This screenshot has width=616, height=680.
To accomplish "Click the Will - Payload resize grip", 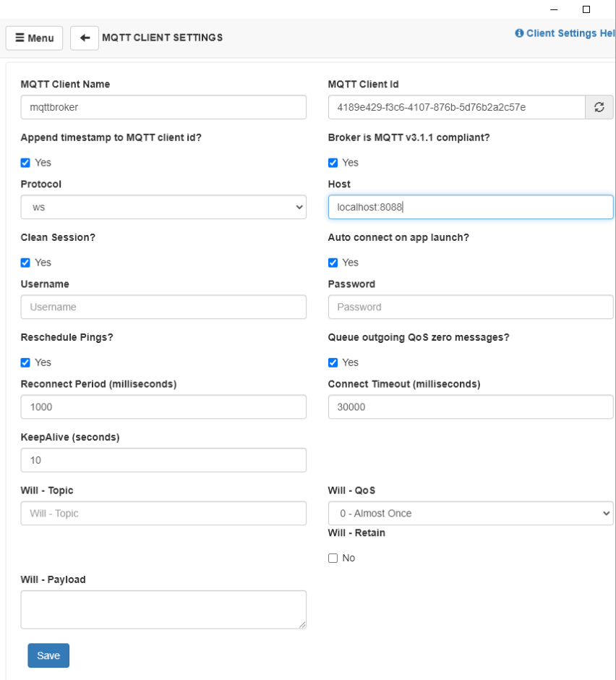I will tap(302, 624).
